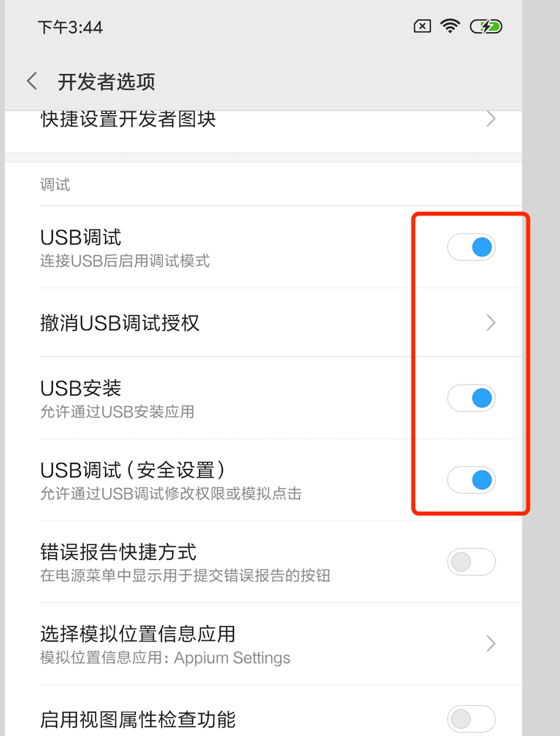This screenshot has height=736, width=560.
Task: Turn off the USB调试 switch
Action: pyautogui.click(x=471, y=247)
